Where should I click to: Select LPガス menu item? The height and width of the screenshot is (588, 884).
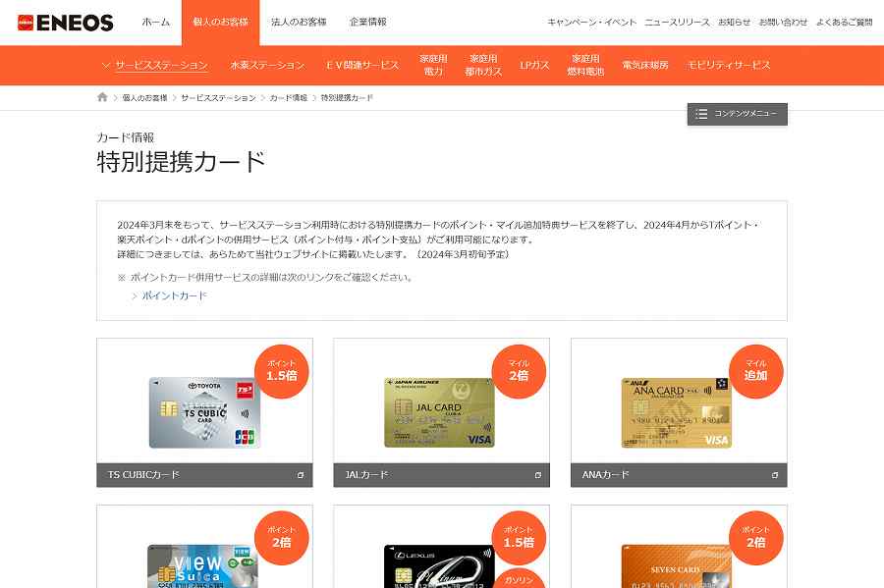(x=534, y=66)
